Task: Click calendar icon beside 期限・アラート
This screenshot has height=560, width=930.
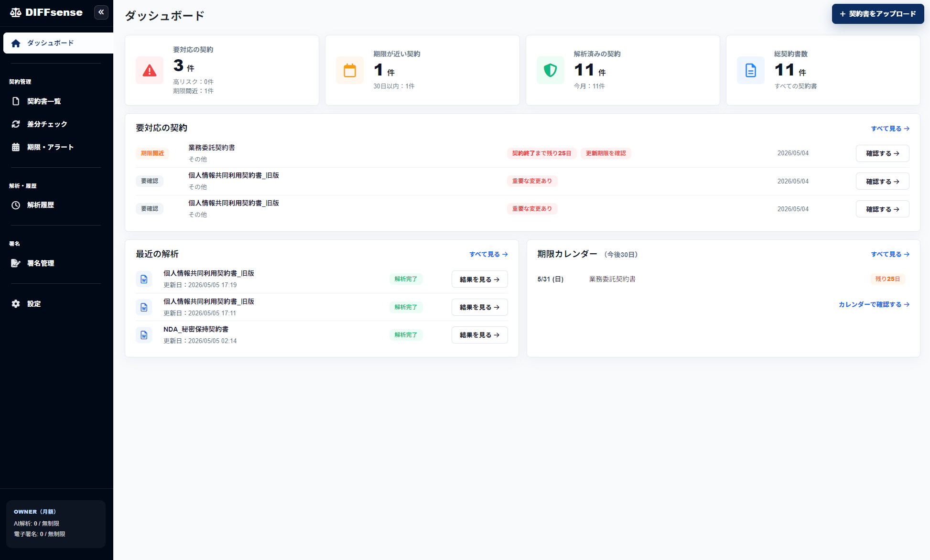Action: (x=16, y=147)
